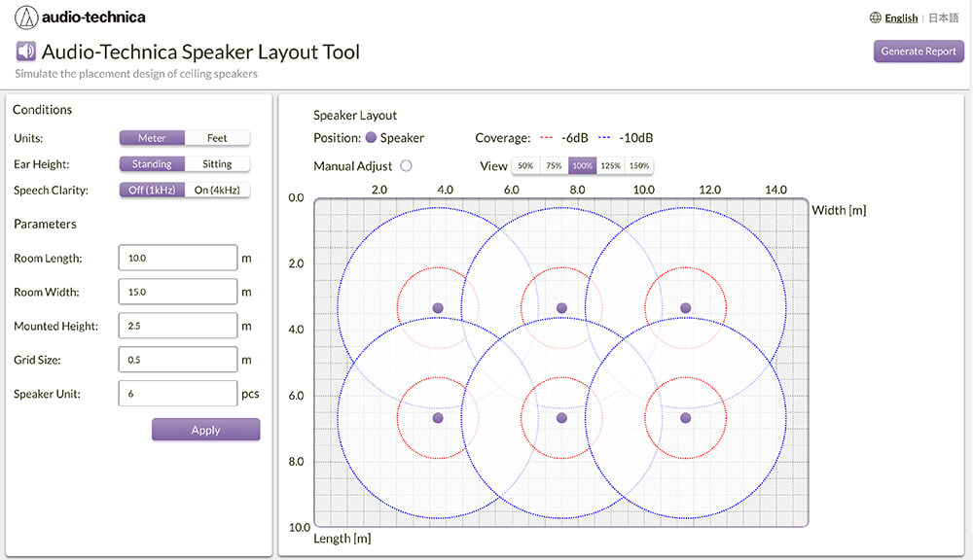Click the 'Simulate the placement design' subtitle
The width and height of the screenshot is (973, 560).
(136, 74)
